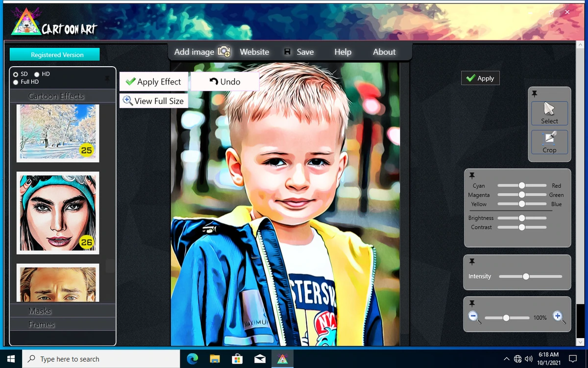Select cartoon effect thumbnail 26
The image size is (588, 368).
tap(58, 213)
